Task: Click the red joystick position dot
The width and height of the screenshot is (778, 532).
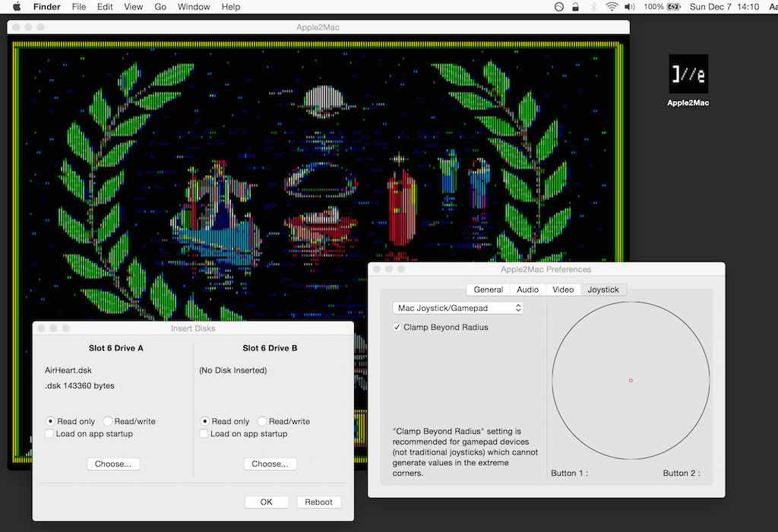Action: (x=631, y=380)
